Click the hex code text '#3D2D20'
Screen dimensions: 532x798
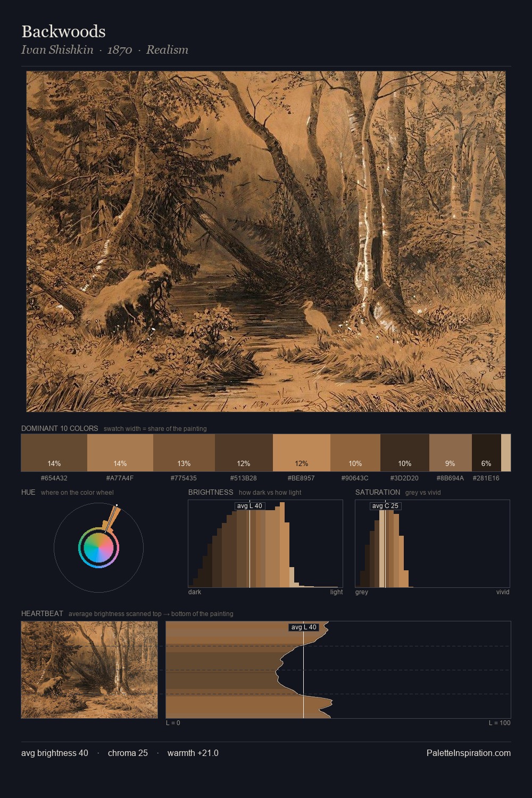[405, 478]
